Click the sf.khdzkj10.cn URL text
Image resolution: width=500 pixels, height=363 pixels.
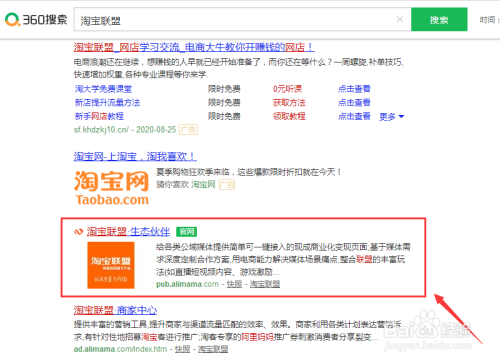[x=101, y=130]
